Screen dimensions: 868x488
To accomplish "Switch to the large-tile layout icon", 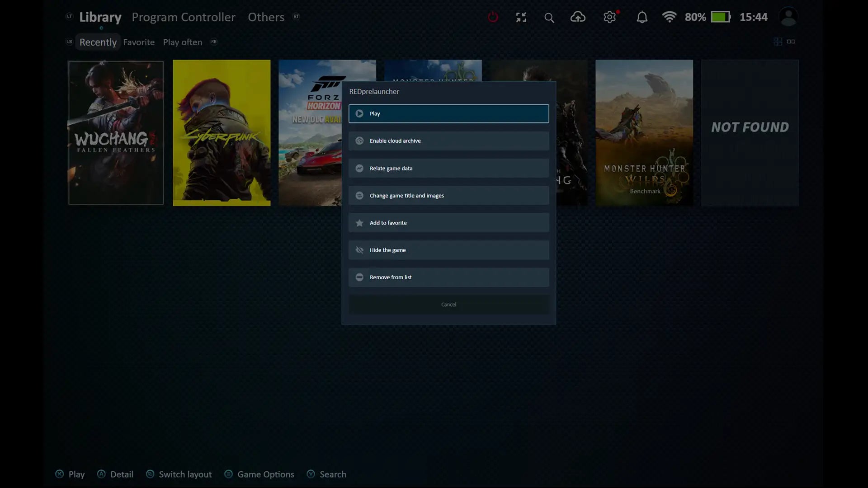I will [791, 42].
